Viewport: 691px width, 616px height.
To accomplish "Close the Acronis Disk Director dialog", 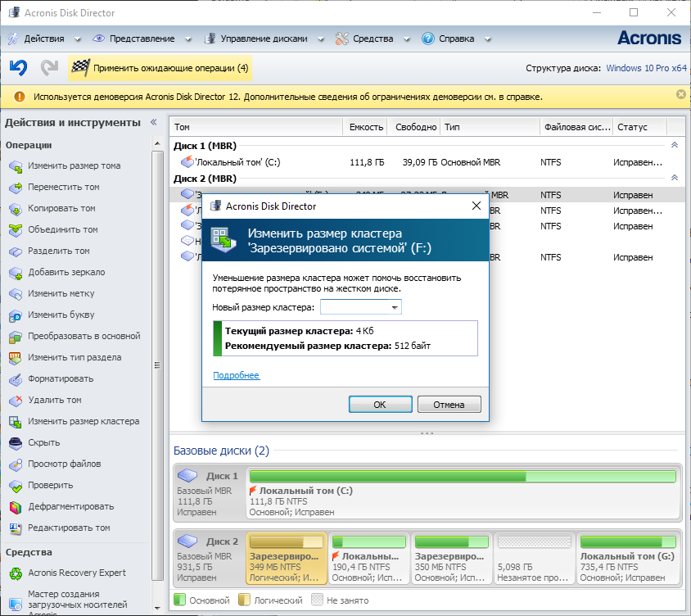I will (476, 206).
